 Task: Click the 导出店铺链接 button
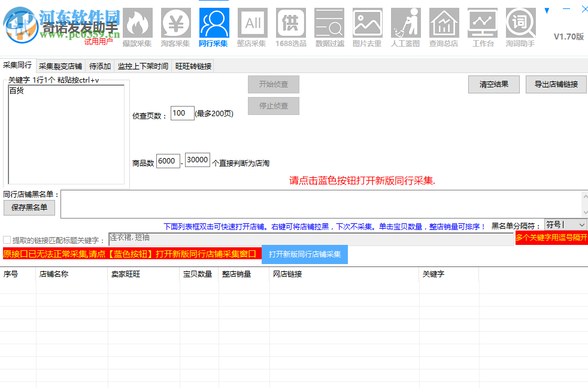[555, 84]
